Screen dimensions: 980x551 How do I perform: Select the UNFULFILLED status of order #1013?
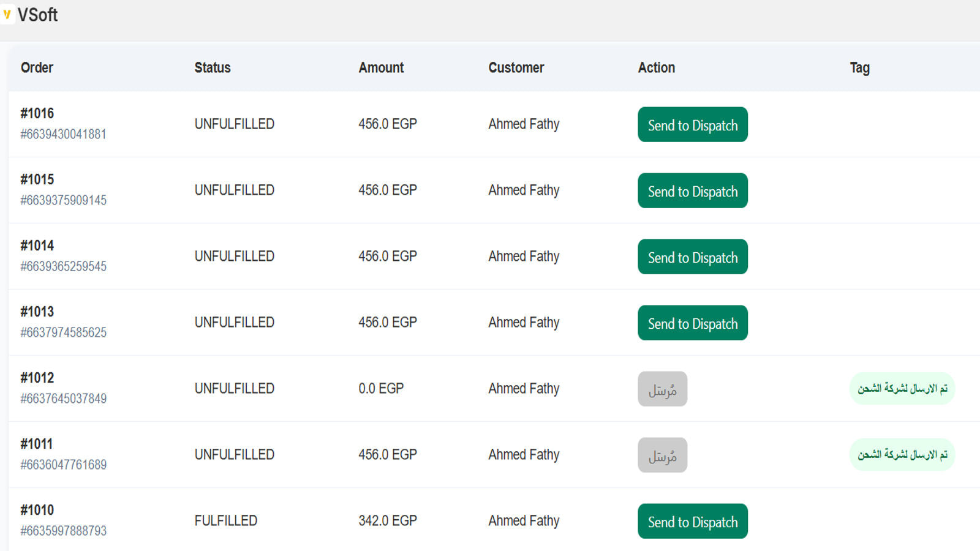point(235,322)
